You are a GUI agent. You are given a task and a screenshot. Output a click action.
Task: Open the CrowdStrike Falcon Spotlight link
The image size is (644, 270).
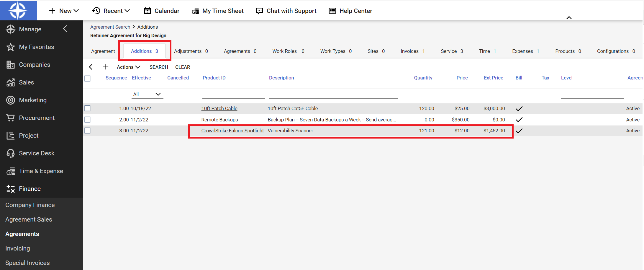pyautogui.click(x=232, y=131)
